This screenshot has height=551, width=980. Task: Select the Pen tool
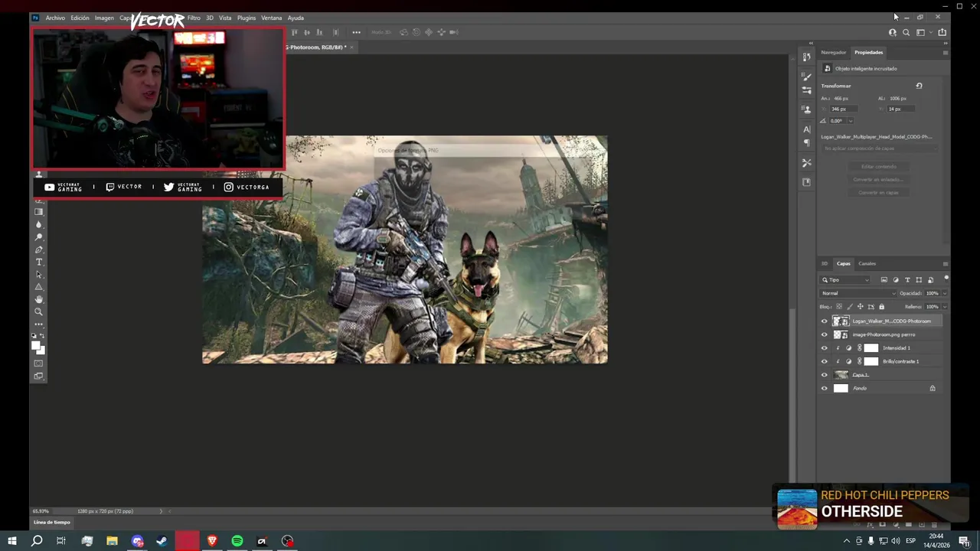38,249
